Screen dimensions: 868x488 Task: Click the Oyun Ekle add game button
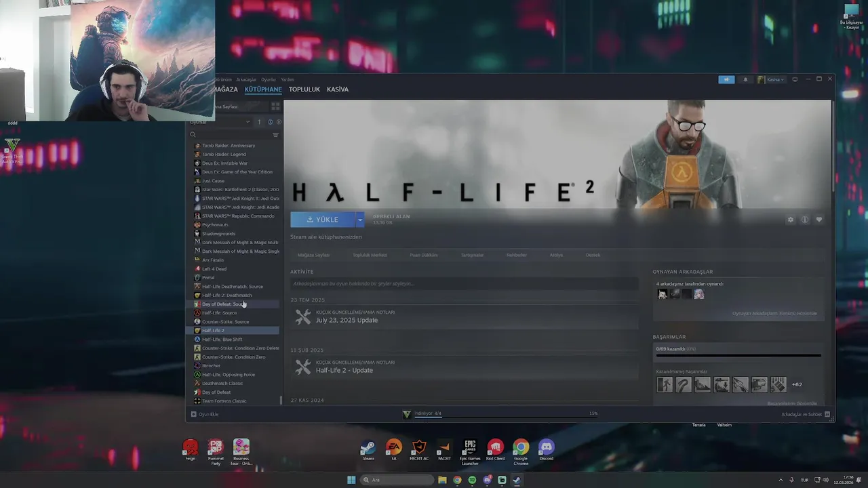pos(205,414)
